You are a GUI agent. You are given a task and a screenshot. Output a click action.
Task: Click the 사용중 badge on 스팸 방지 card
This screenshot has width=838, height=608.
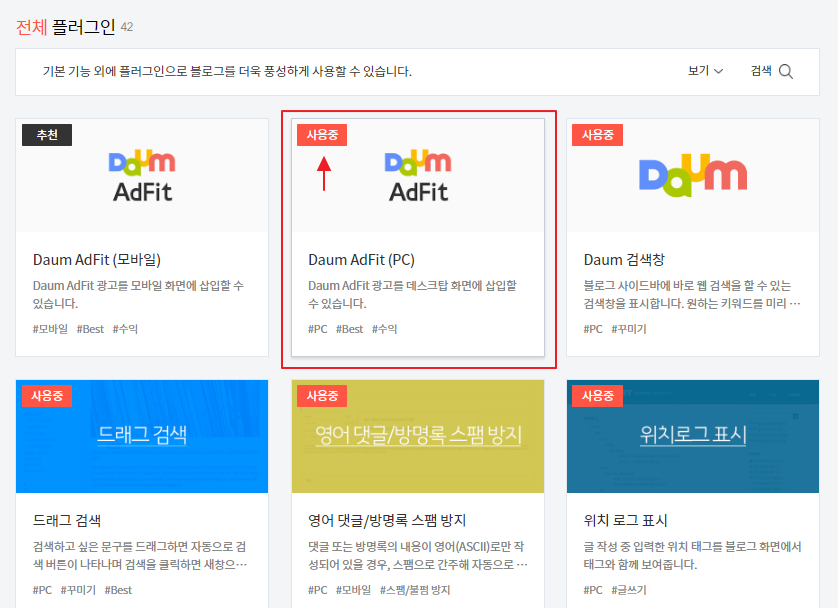(322, 396)
